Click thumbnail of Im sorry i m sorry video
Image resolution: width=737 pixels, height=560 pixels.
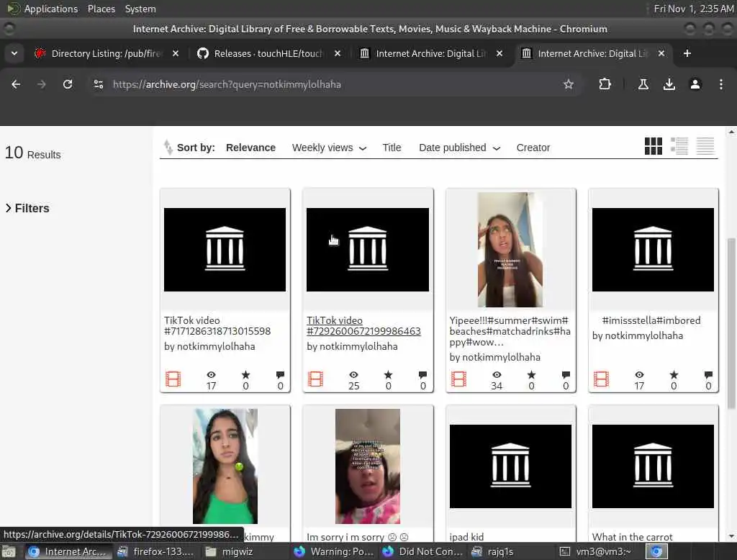point(368,466)
